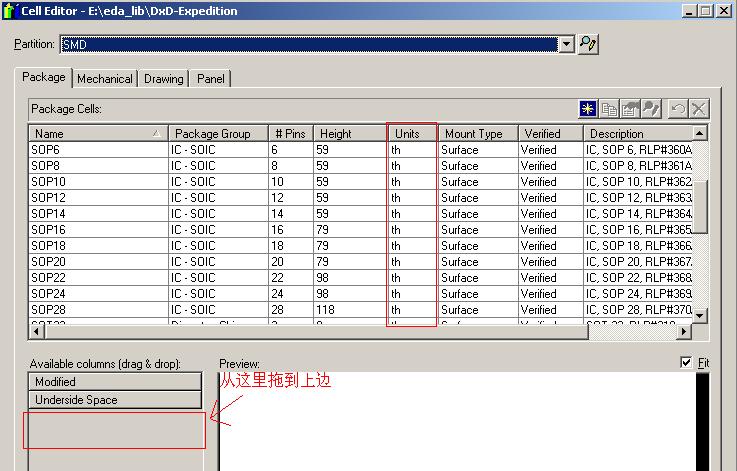Click description 'IC, SOP 8, RLP#361A'
This screenshot has height=471, width=737.
pyautogui.click(x=638, y=166)
